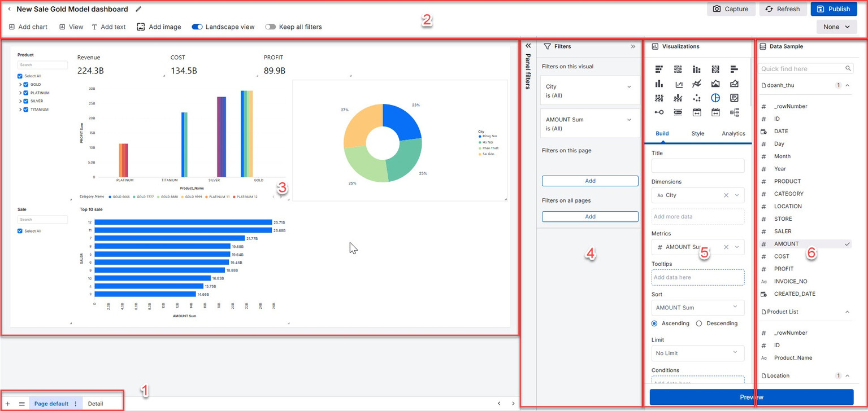
Task: Click the pencil icon to rename dashboard
Action: [x=139, y=9]
